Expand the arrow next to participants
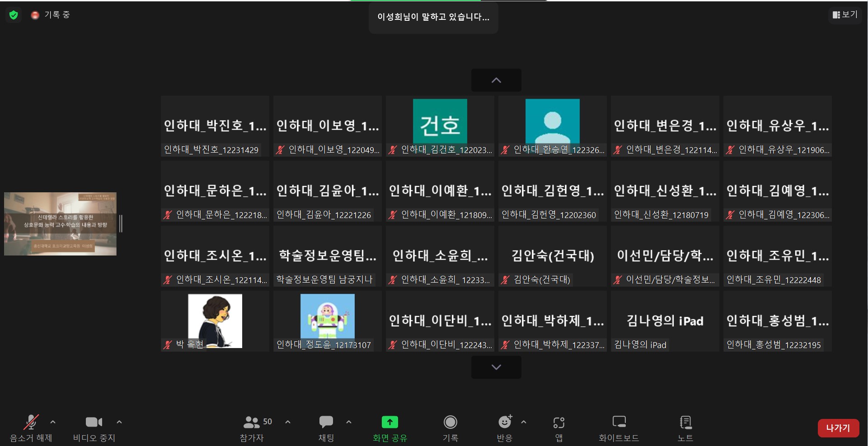This screenshot has height=446, width=868. pyautogui.click(x=288, y=422)
